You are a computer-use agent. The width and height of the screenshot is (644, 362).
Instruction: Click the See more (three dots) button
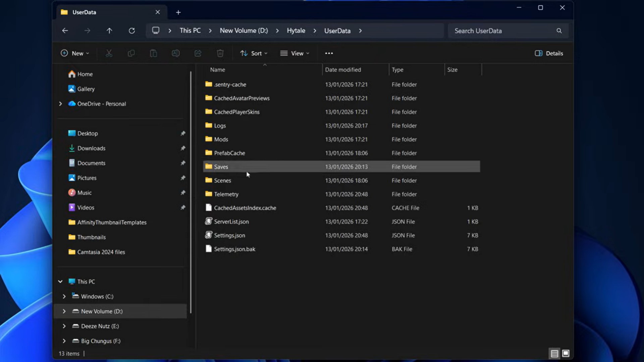pos(329,53)
